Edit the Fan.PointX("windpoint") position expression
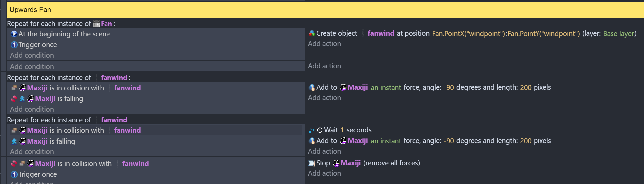Screen dimensions: 644x184 pos(468,34)
